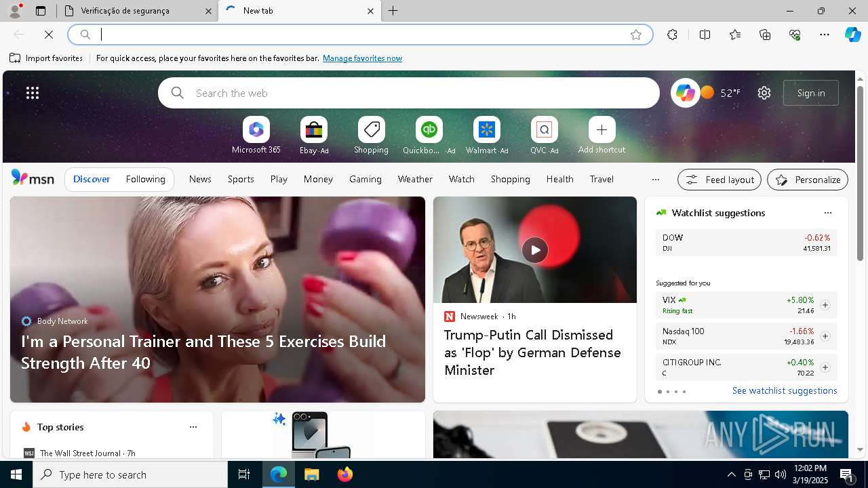Click Import favorites

(x=46, y=58)
